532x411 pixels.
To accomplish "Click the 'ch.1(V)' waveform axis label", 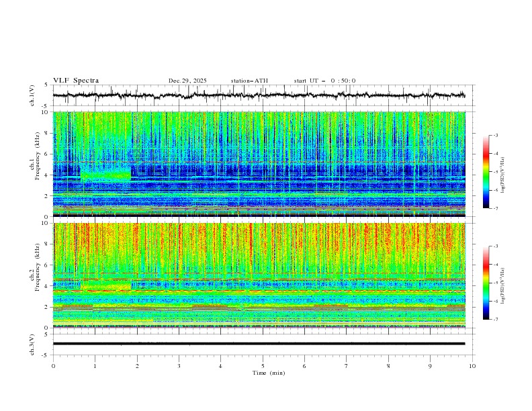I will coord(32,95).
